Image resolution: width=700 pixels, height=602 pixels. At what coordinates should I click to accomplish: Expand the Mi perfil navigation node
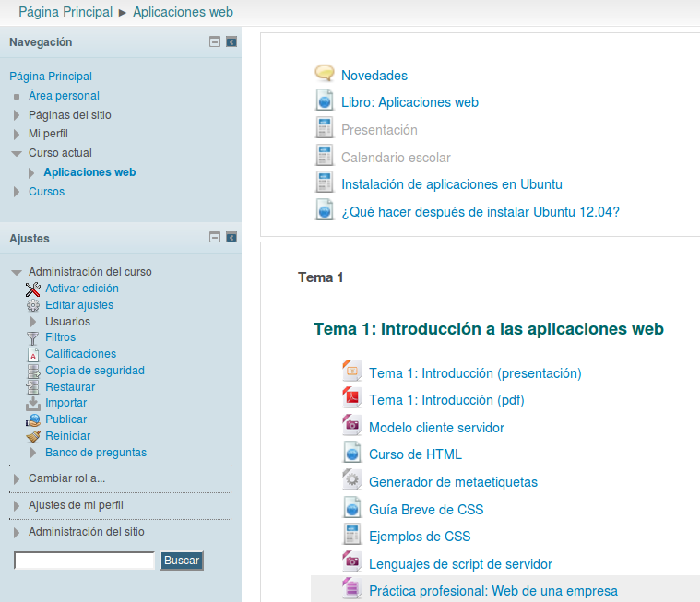[17, 135]
